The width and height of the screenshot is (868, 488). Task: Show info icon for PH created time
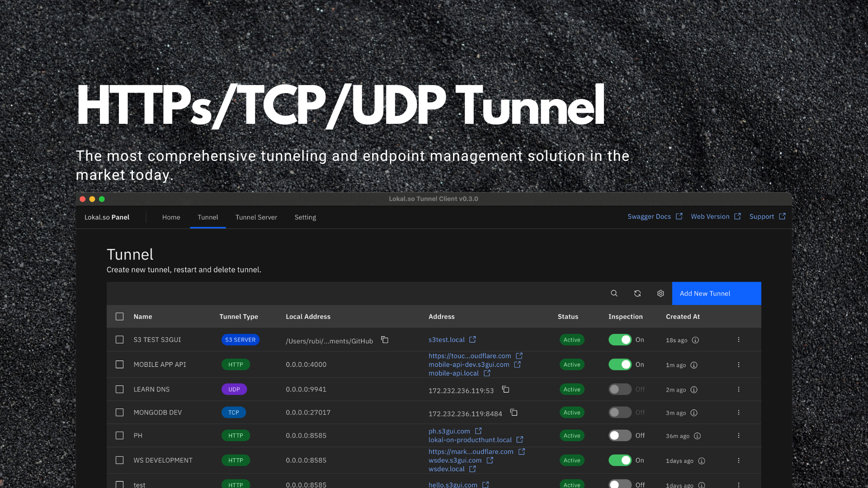[697, 436]
